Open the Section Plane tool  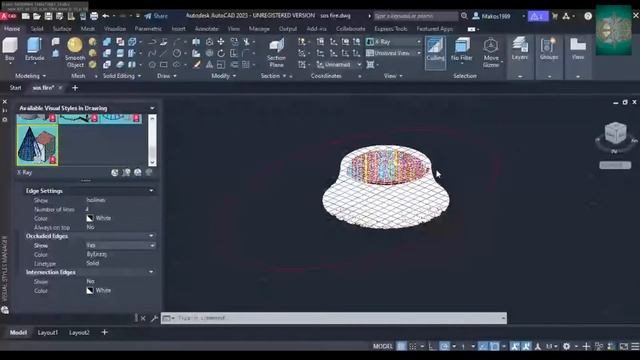tap(276, 52)
